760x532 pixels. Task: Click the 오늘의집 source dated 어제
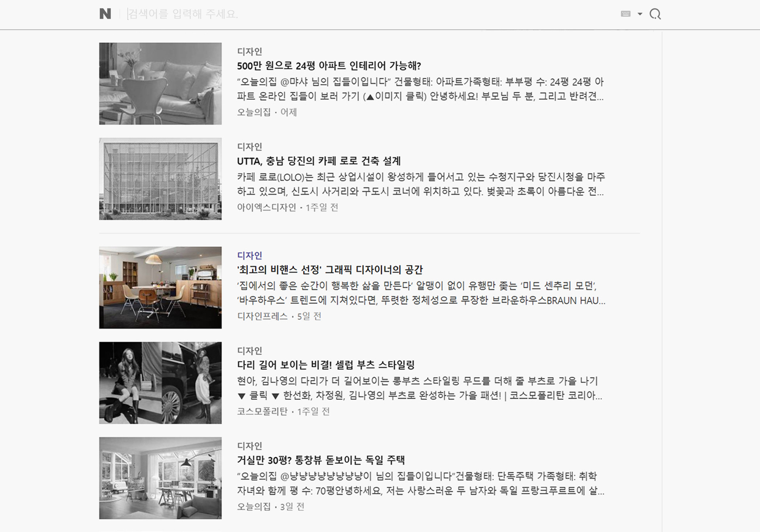254,112
